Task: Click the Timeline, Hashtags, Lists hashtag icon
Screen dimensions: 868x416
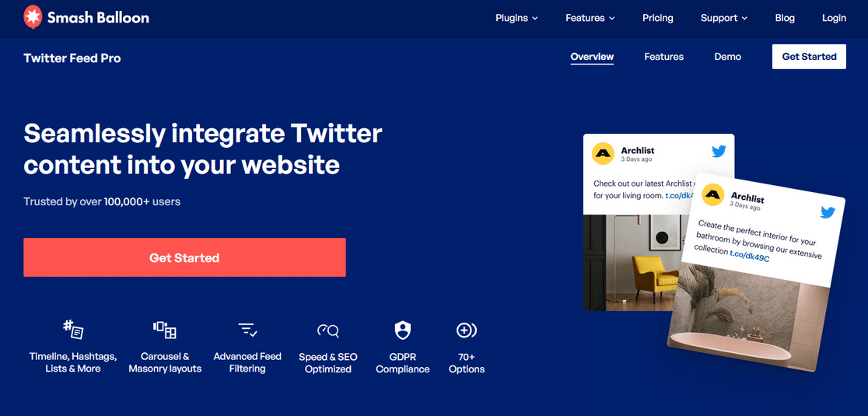Action: [x=72, y=330]
